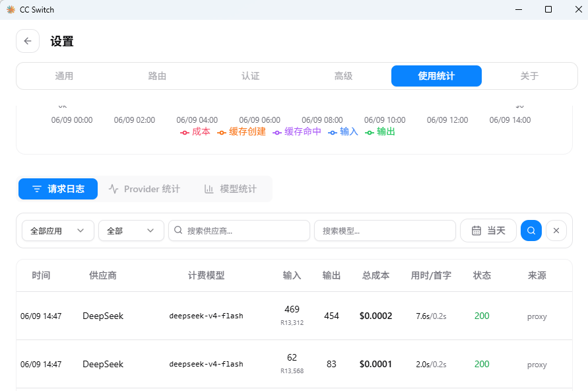The width and height of the screenshot is (588, 391).
Task: Click the 供应商 column header
Action: (103, 275)
